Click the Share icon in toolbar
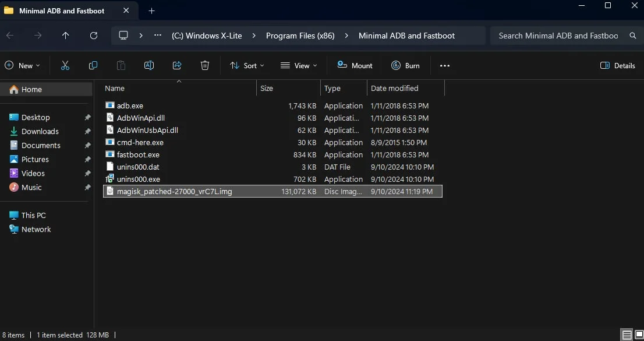Image resolution: width=644 pixels, height=341 pixels. 177,65
